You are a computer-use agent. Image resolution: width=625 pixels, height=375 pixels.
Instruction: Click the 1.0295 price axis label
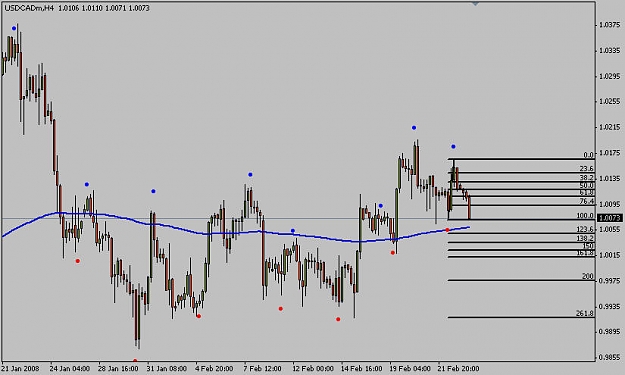pyautogui.click(x=610, y=76)
